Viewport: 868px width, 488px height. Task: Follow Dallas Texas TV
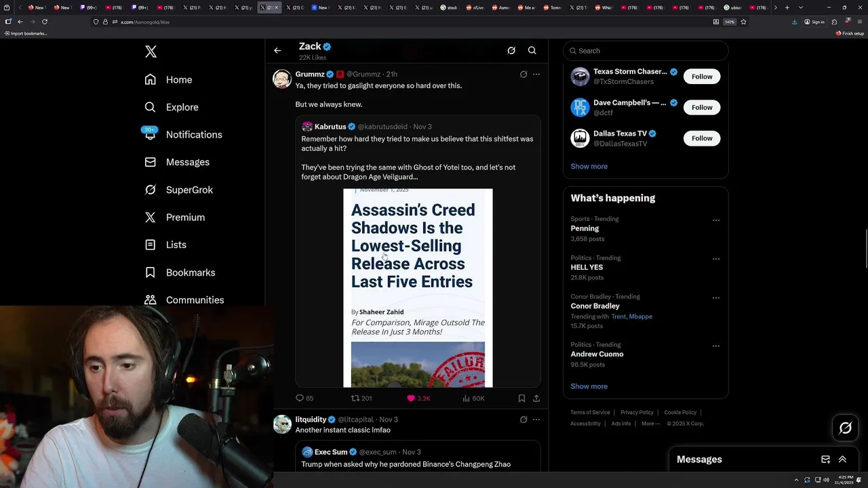(702, 138)
